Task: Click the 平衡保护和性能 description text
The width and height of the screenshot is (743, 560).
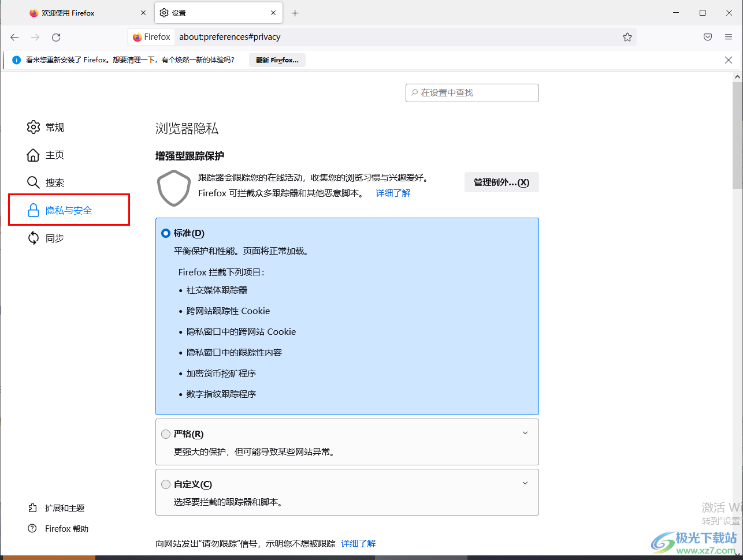Action: [x=241, y=251]
